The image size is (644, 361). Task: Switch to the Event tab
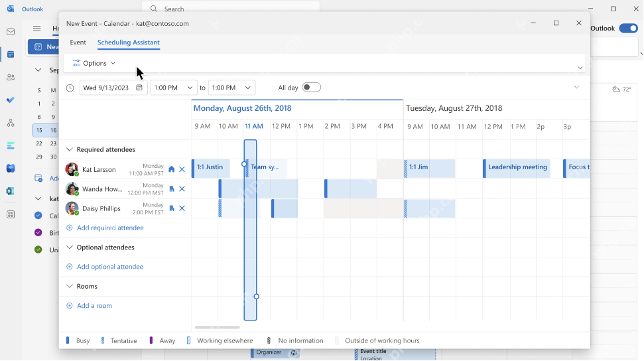(x=78, y=42)
